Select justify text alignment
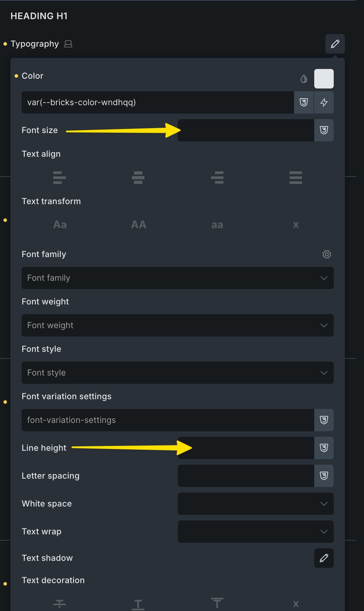 pyautogui.click(x=295, y=178)
